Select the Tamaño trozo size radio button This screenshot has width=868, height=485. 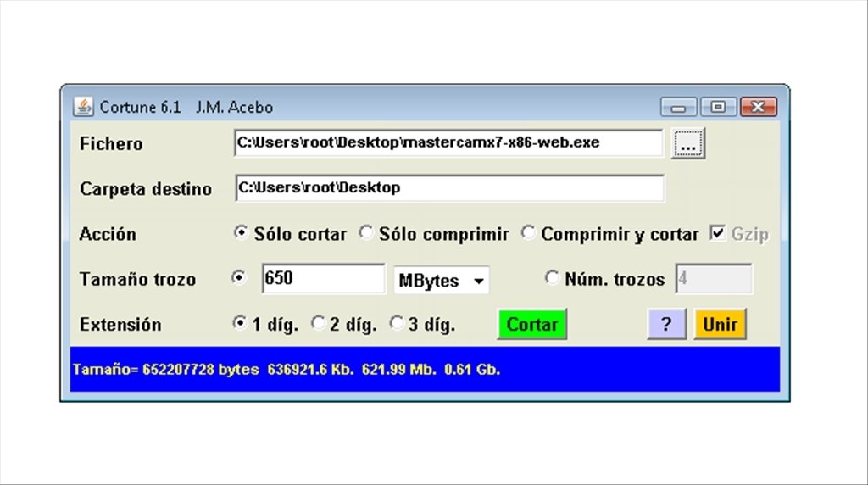coord(238,277)
